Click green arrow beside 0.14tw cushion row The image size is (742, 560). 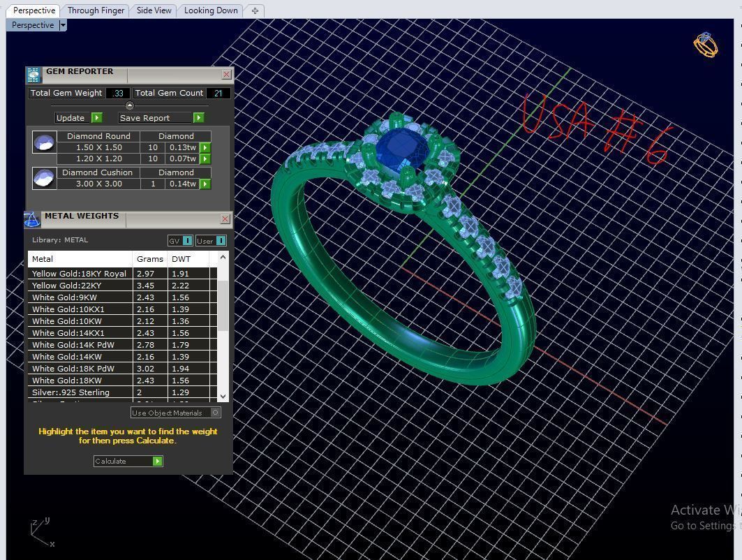(205, 184)
